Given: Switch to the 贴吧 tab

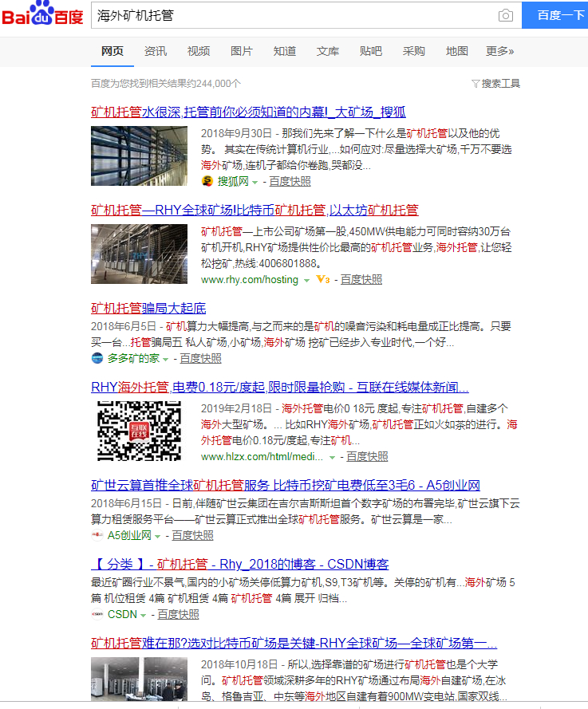Looking at the screenshot, I should 371,51.
